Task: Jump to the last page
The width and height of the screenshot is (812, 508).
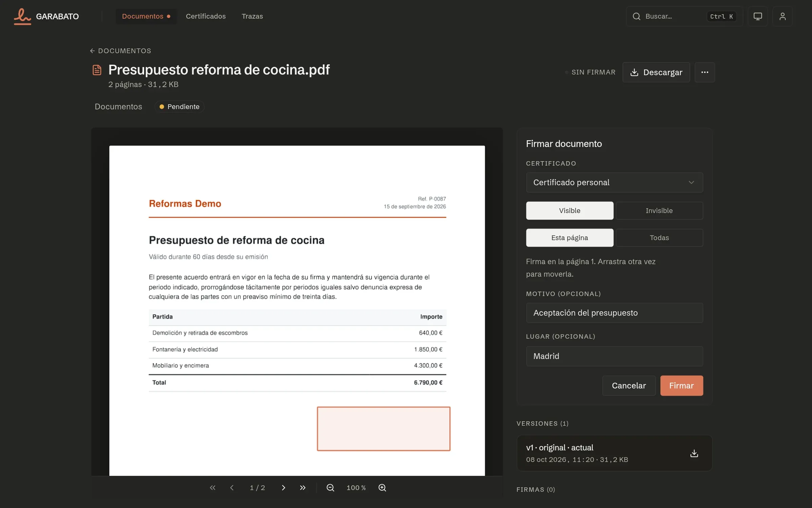Action: [303, 488]
